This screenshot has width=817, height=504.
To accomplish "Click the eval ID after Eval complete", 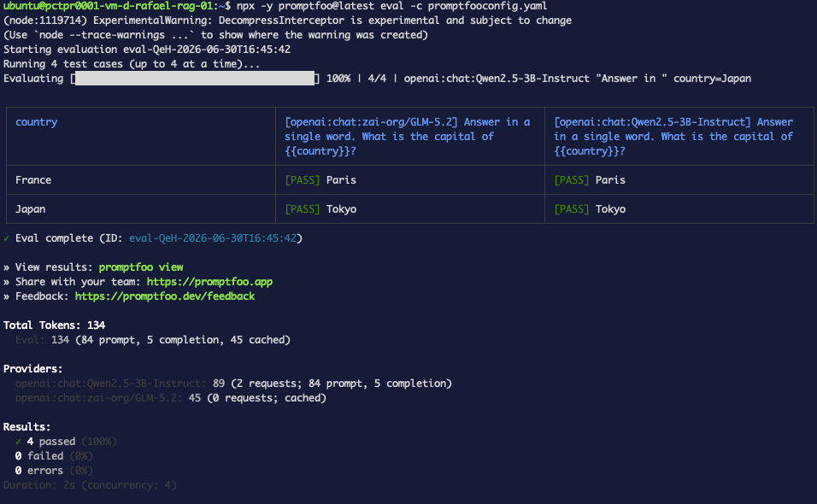I will pyautogui.click(x=213, y=238).
